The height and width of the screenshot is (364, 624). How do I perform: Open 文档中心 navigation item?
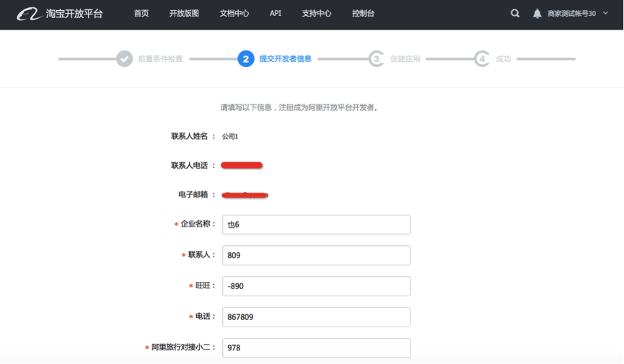click(x=234, y=14)
